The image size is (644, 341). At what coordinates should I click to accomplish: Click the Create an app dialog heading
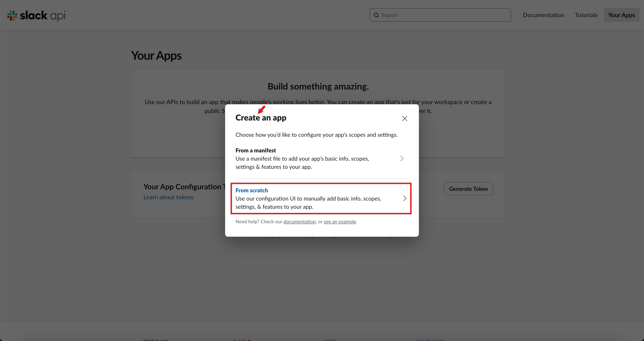click(x=261, y=118)
